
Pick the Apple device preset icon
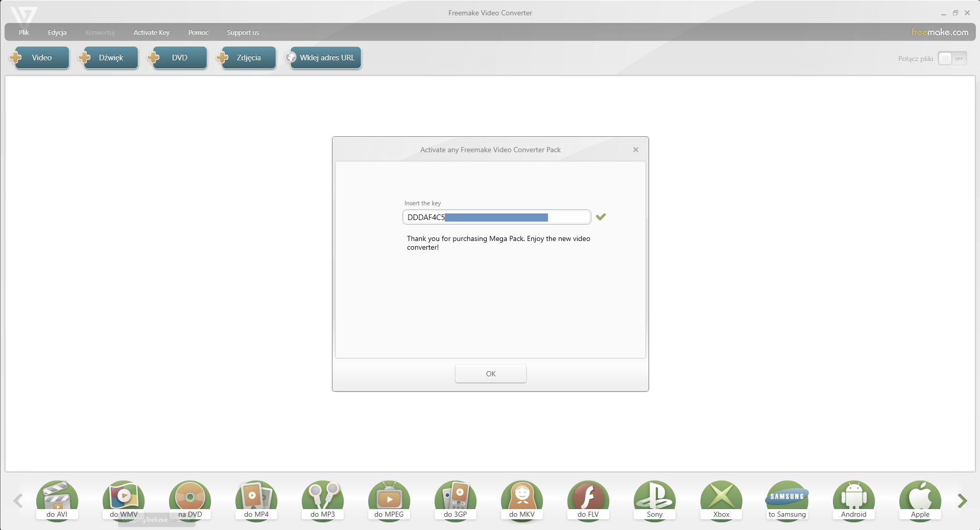(920, 500)
